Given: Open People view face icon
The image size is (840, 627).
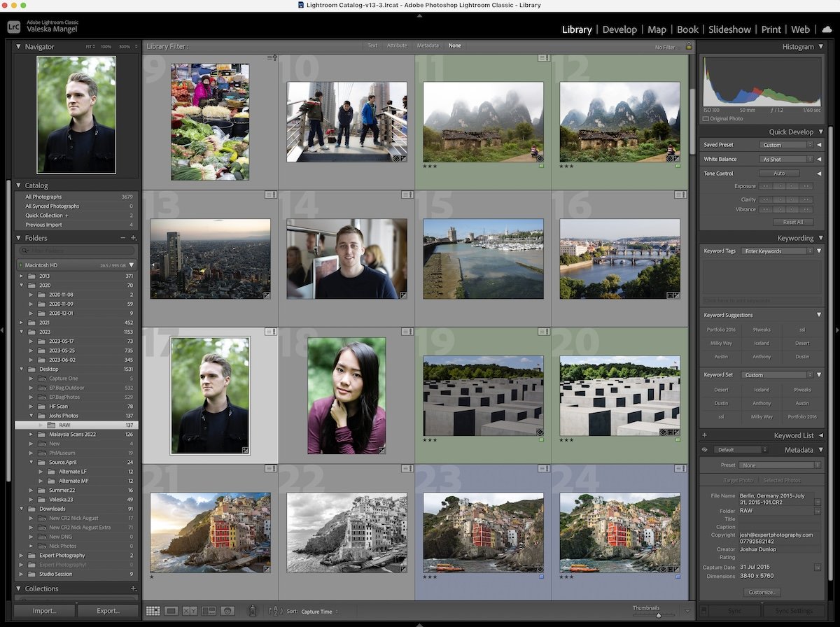Looking at the screenshot, I should pyautogui.click(x=227, y=611).
